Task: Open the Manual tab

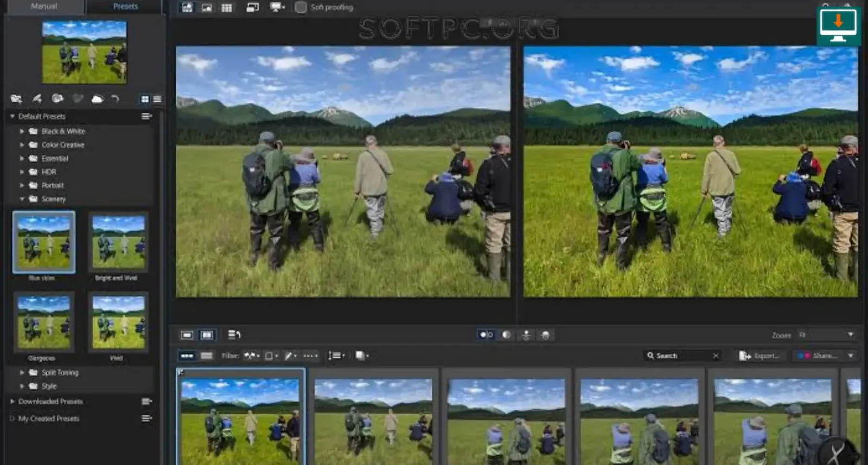Action: [44, 7]
